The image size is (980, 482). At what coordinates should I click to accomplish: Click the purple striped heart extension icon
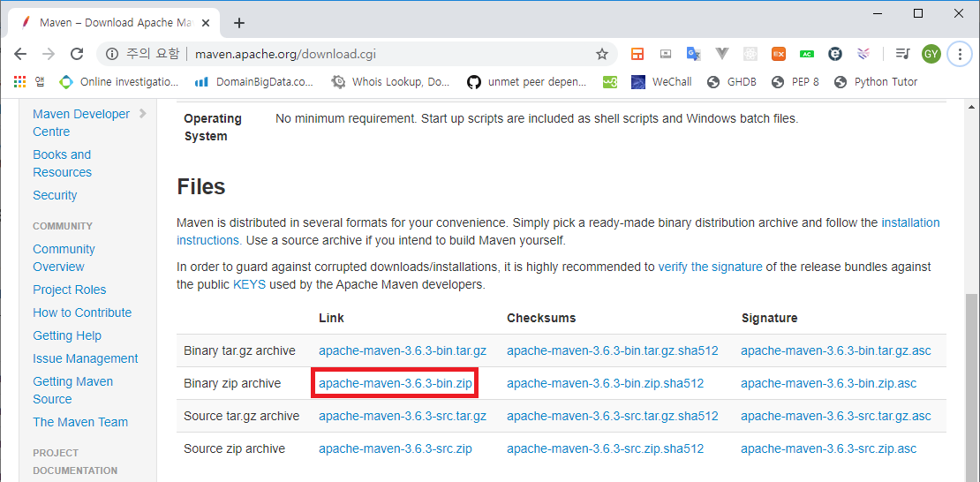point(863,55)
